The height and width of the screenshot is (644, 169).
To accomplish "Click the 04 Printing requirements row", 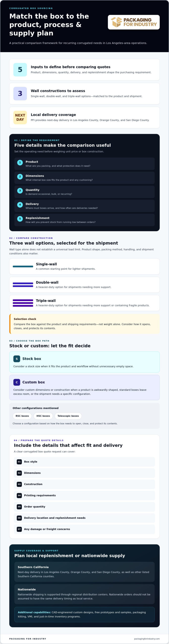I will point(84,495).
